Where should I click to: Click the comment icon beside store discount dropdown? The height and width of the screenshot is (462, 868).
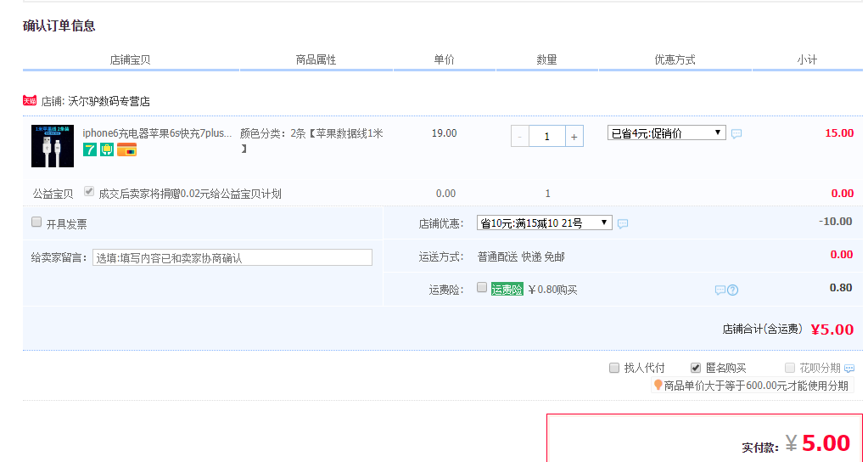tap(623, 224)
